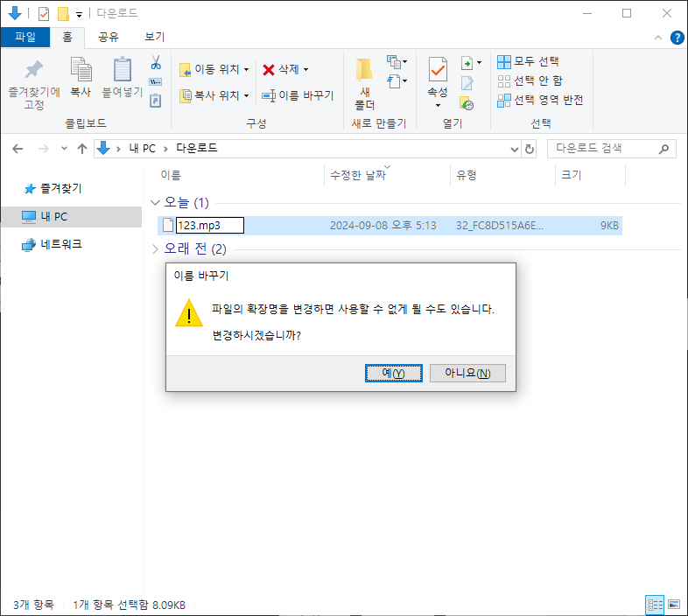Switch to details view icon in status bar
688x616 pixels.
coord(655,605)
